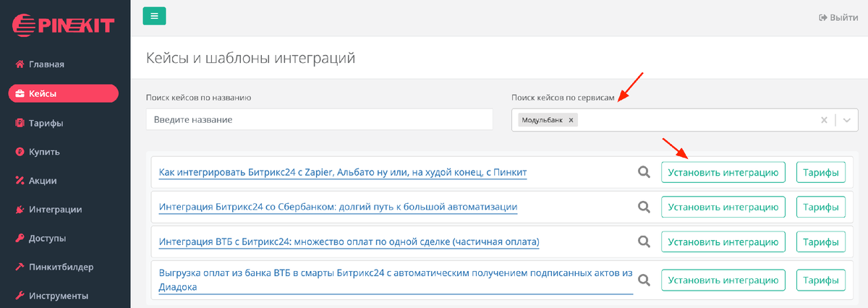Click the magnifier icon in Сбербанк case row
This screenshot has width=868, height=308.
[x=644, y=207]
